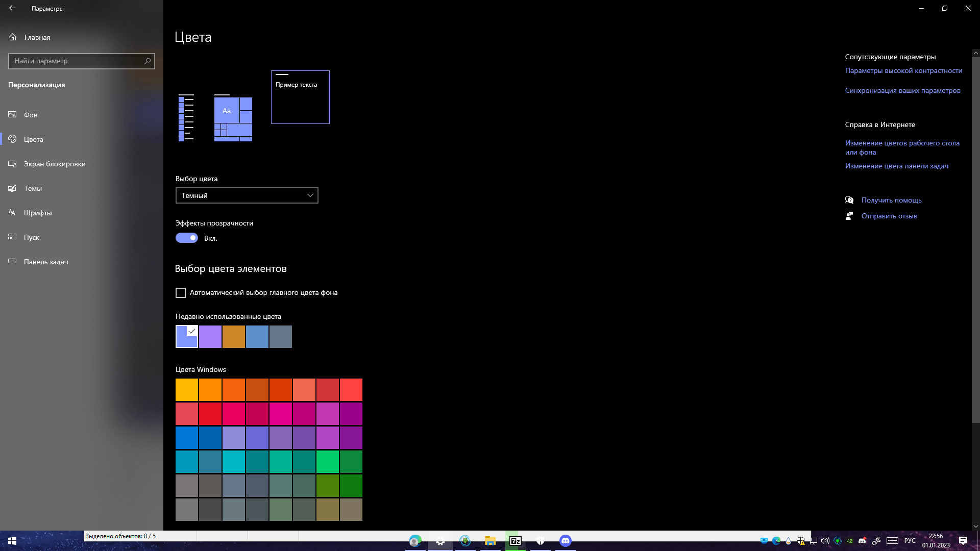The width and height of the screenshot is (980, 551).
Task: Click the blue monitor tray icon
Action: [x=764, y=541]
